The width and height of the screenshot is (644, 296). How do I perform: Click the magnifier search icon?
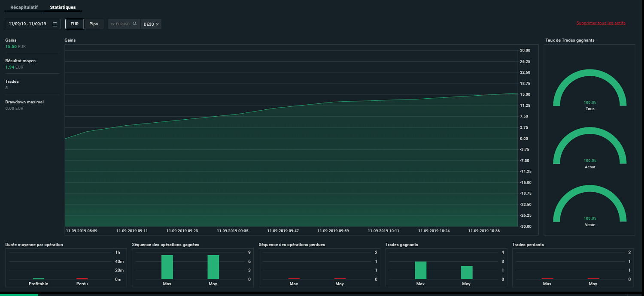pyautogui.click(x=135, y=24)
